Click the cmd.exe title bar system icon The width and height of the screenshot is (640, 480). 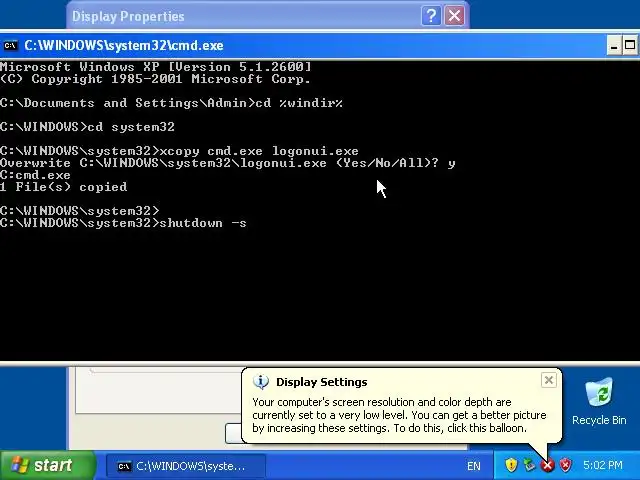[x=10, y=45]
